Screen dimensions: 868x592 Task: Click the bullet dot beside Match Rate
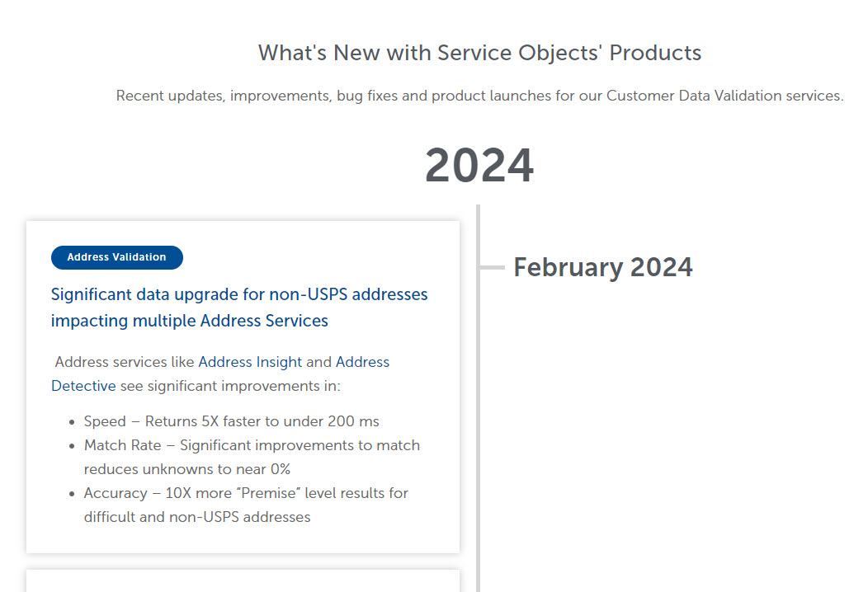pyautogui.click(x=72, y=446)
